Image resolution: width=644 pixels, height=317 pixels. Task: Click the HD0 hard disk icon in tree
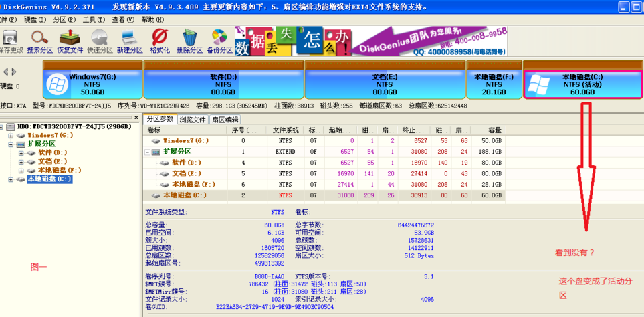(11, 127)
